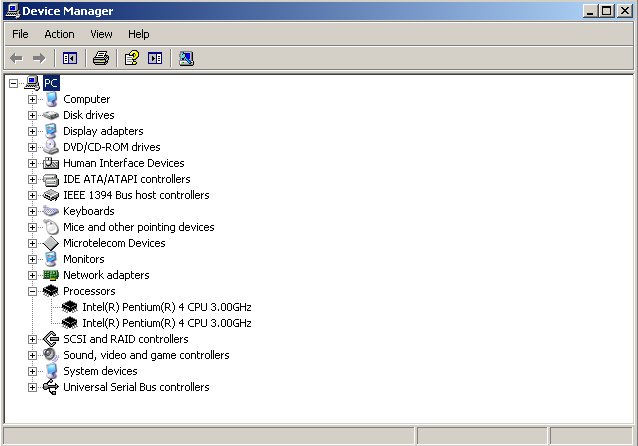This screenshot has height=446, width=638.
Task: Select first Intel(R) Pentium(R) 4 CPU 3.00GHz text
Action: [167, 307]
